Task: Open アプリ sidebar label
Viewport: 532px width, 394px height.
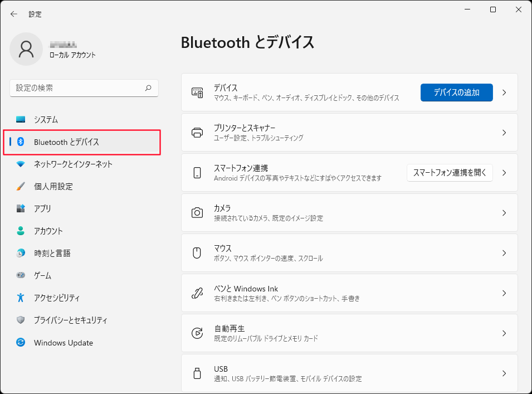Action: [x=42, y=208]
